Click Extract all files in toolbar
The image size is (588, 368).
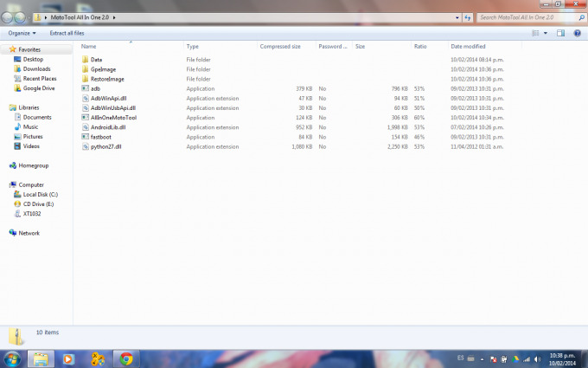click(x=67, y=33)
